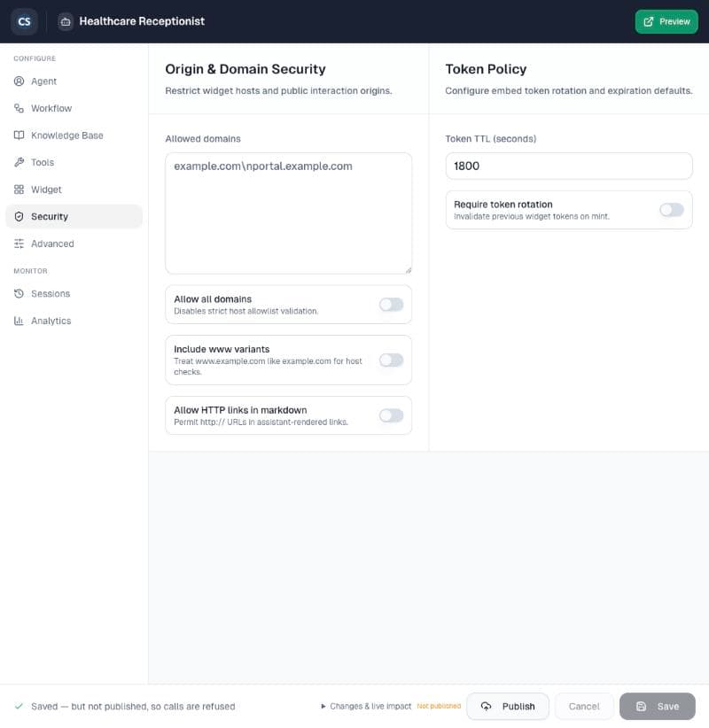Screen dimensions: 709x728
Task: Click the Allowed domains text area
Action: coord(289,213)
